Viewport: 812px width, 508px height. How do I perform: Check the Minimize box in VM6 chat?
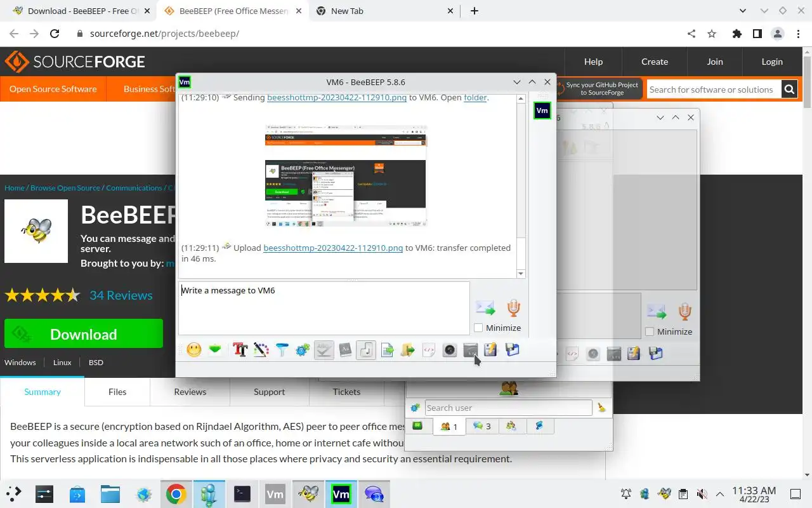(478, 328)
